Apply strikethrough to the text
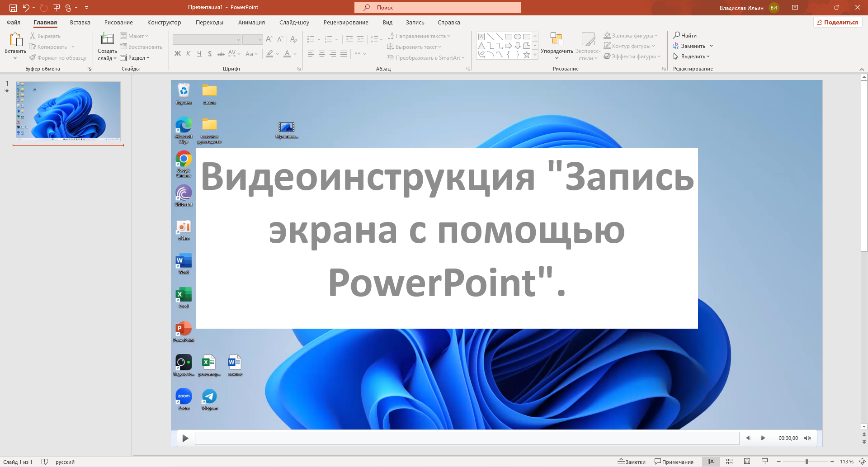Image resolution: width=868 pixels, height=467 pixels. pyautogui.click(x=221, y=53)
